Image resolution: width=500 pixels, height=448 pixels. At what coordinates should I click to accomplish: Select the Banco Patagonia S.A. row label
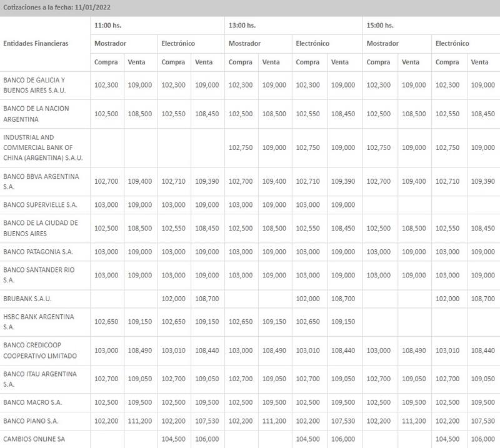tap(39, 252)
